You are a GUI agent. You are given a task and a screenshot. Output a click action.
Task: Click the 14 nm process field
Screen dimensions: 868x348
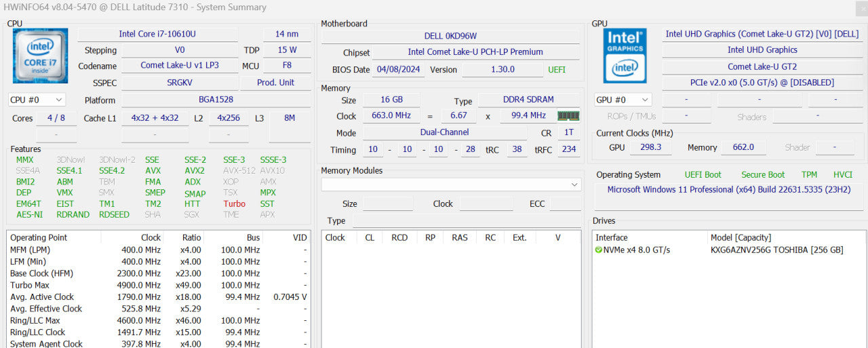pyautogui.click(x=287, y=34)
